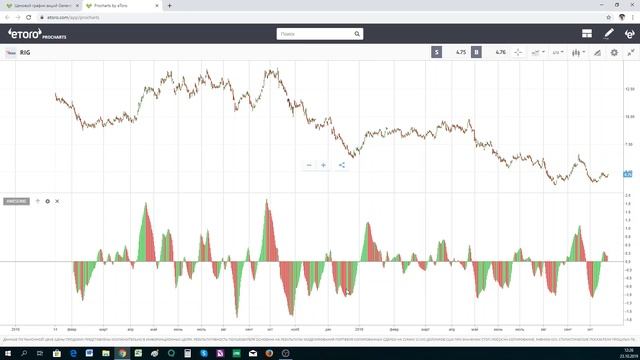
Task: Open Excel from the taskbar
Action: tap(138, 353)
